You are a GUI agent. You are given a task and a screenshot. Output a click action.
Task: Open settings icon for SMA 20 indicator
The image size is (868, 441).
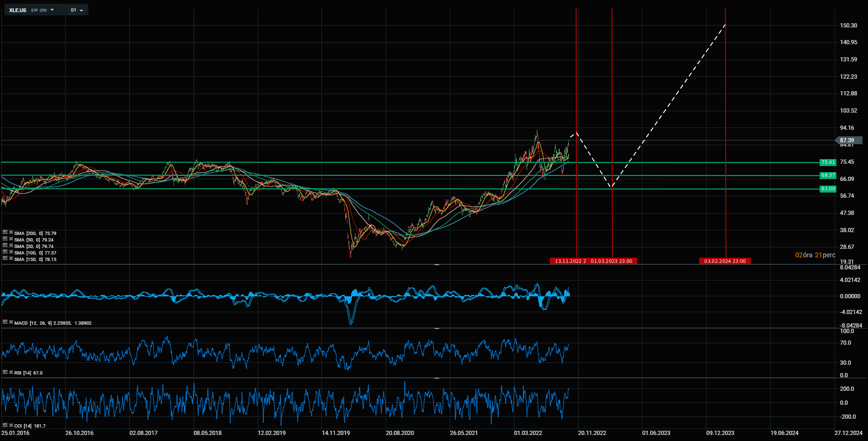tap(5, 245)
